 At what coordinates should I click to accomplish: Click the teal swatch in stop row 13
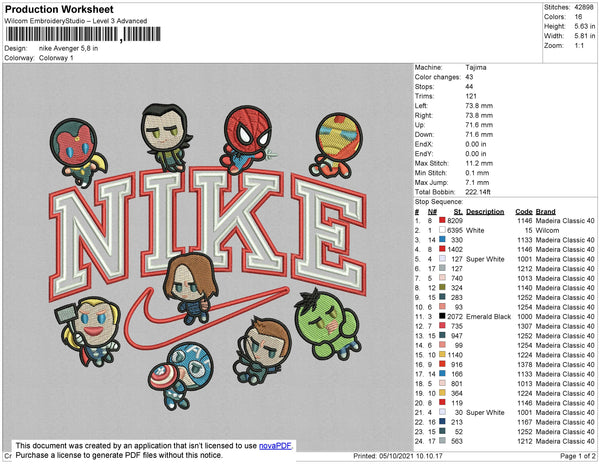442,335
